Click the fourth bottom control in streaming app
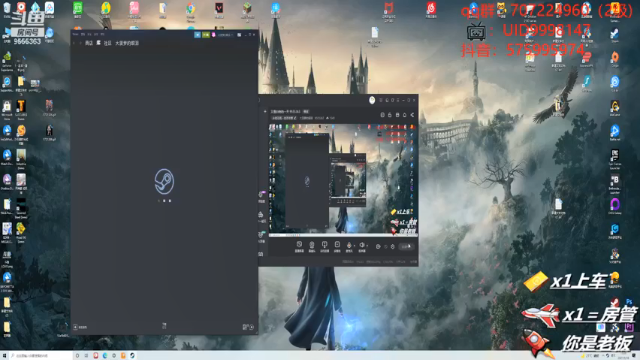Viewport: 640px width, 360px height. (x=337, y=247)
